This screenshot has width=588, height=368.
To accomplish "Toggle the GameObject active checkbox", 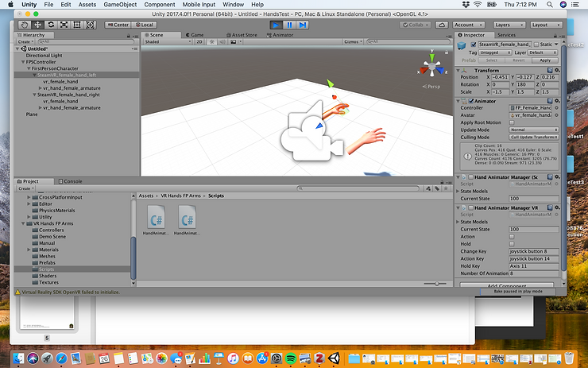I will tap(474, 45).
